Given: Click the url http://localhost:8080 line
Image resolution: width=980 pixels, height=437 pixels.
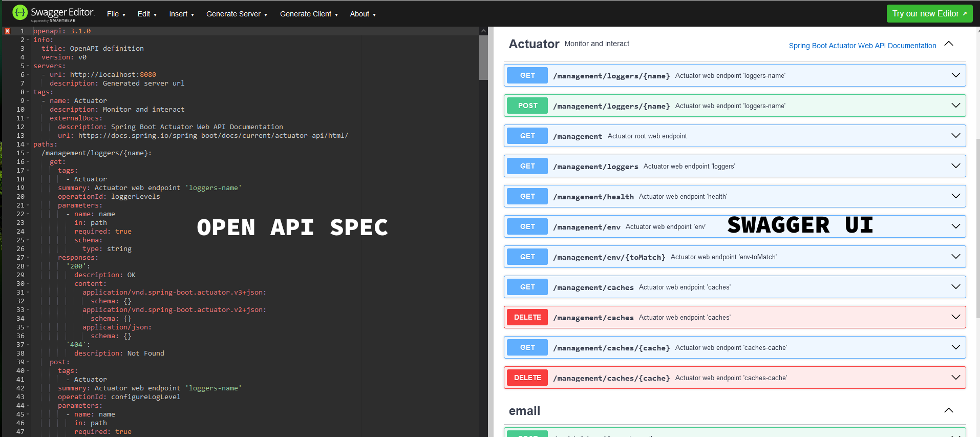Looking at the screenshot, I should pos(99,75).
